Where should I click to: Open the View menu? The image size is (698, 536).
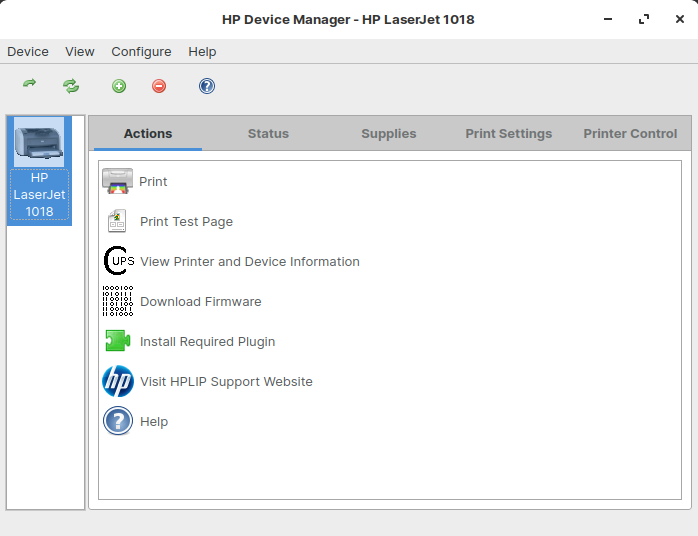point(80,52)
